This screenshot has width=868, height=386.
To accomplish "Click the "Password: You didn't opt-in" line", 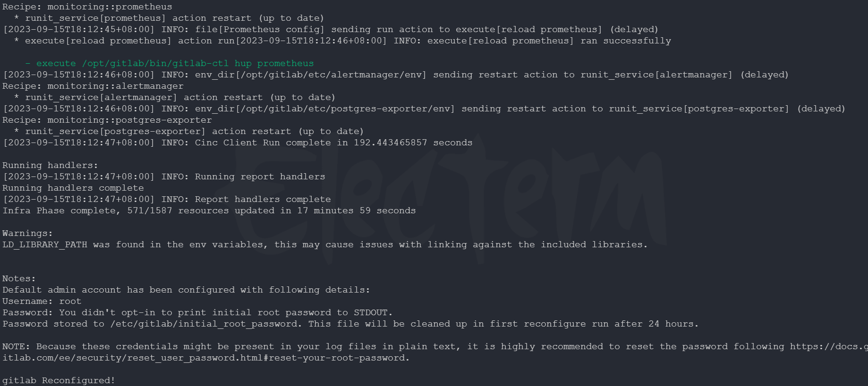I will pos(197,312).
